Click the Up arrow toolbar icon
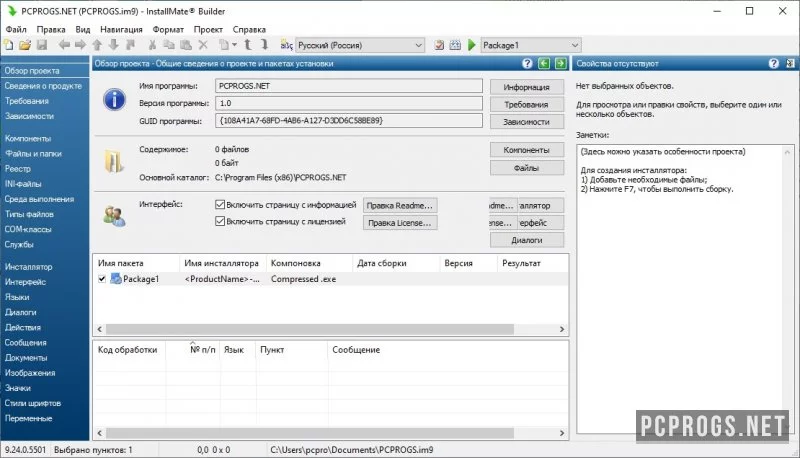The width and height of the screenshot is (800, 458). pyautogui.click(x=97, y=45)
